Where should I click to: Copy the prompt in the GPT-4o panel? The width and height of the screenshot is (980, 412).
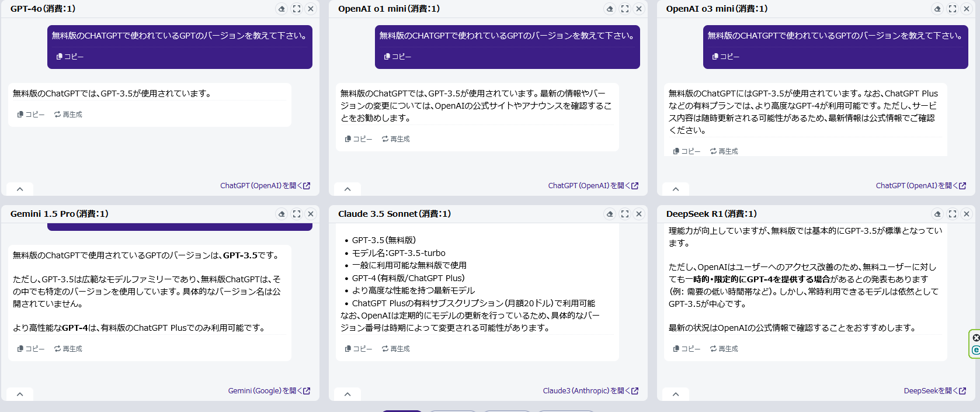point(70,57)
